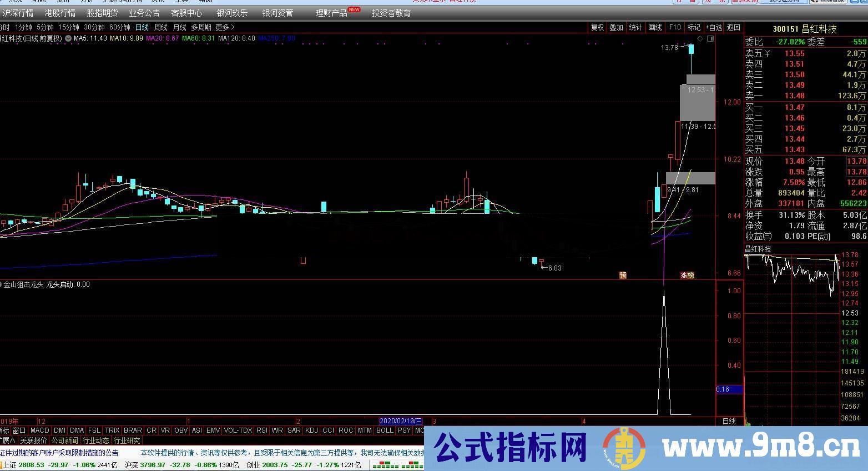Switch to 1分钟 period
Screen dimensions: 868x471
[23, 27]
